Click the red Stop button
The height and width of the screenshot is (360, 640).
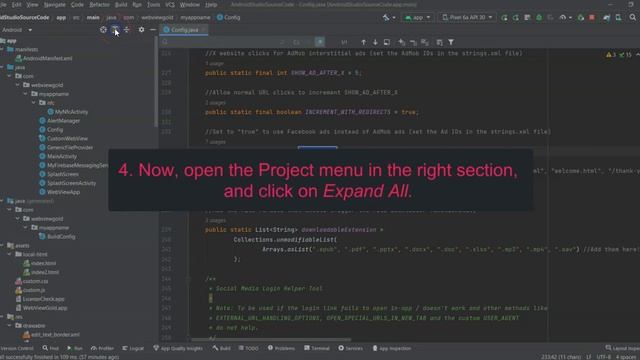592,18
